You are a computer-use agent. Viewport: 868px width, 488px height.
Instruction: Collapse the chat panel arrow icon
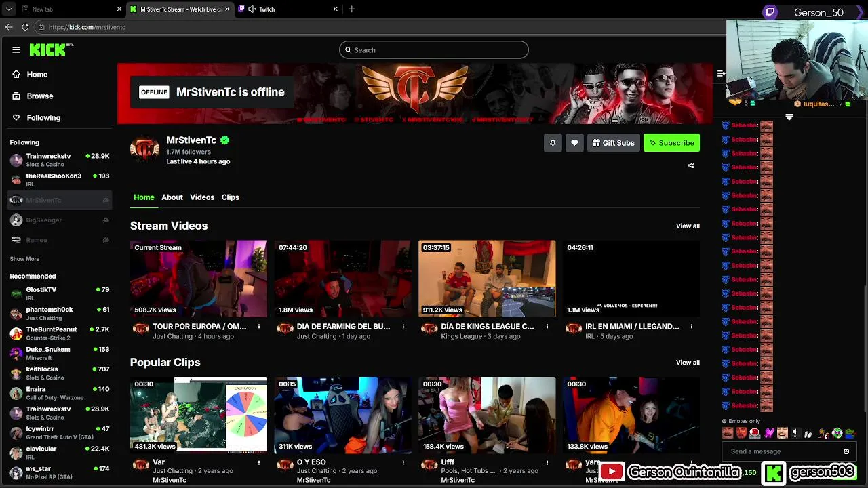pos(722,73)
